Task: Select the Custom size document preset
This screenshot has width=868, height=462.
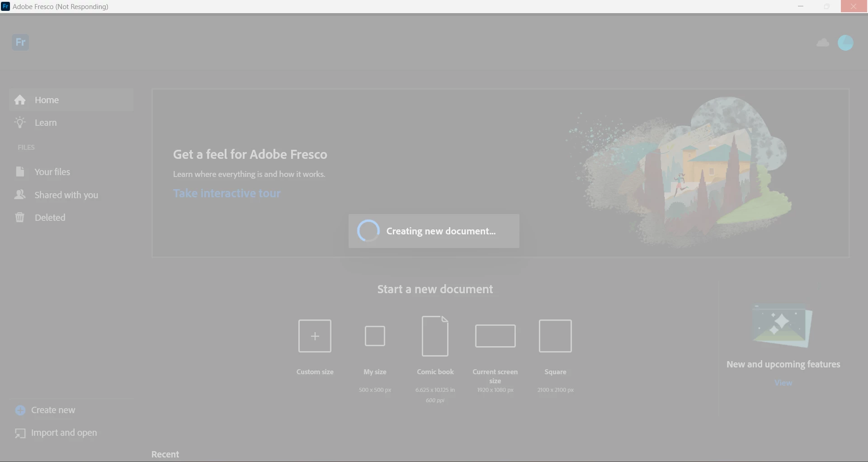Action: pos(315,336)
